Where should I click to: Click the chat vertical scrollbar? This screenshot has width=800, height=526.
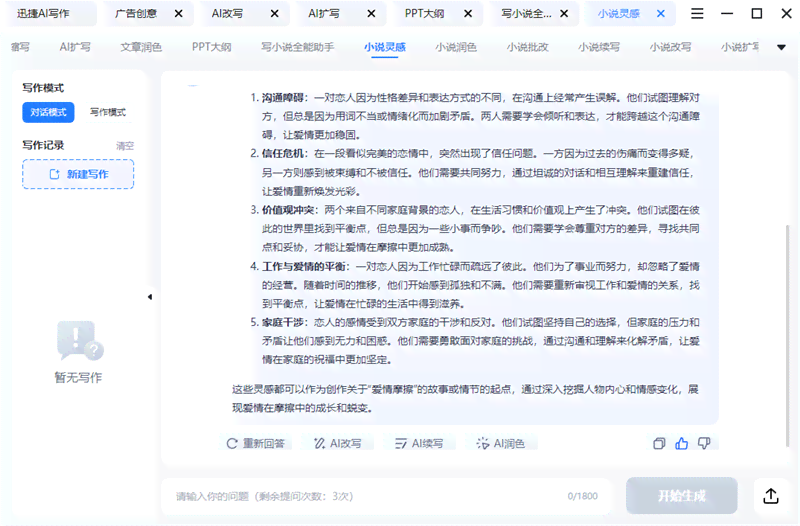click(x=788, y=337)
